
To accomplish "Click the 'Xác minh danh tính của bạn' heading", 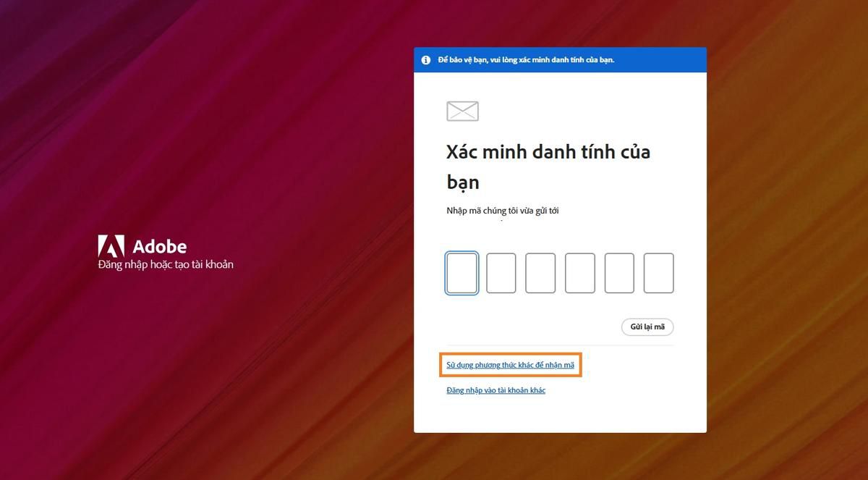I will [548, 167].
